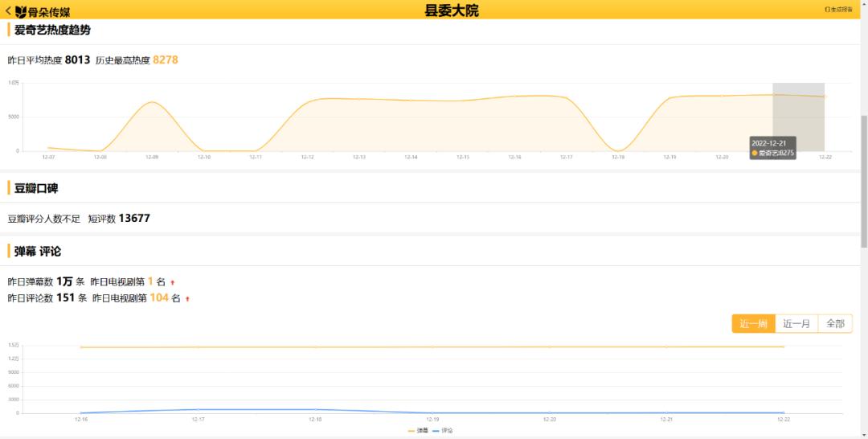This screenshot has height=439, width=868.
Task: Click the 生成报告 button in the header
Action: coord(838,10)
